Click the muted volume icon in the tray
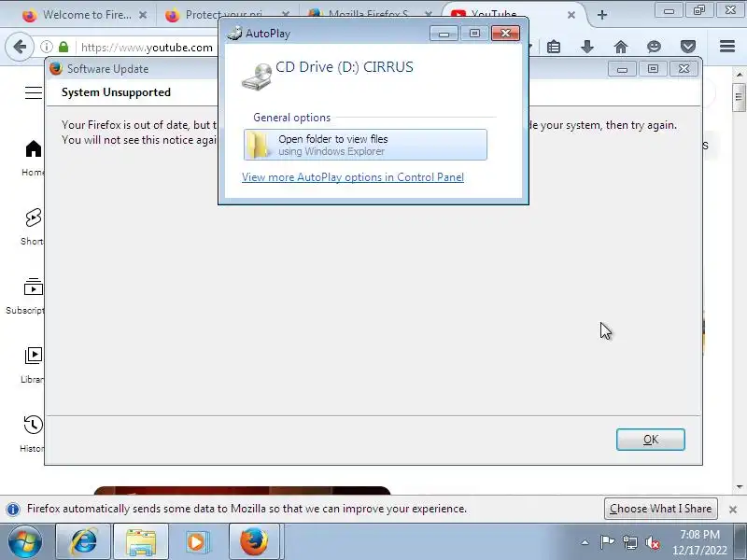Screen dimensions: 747x560 652,542
